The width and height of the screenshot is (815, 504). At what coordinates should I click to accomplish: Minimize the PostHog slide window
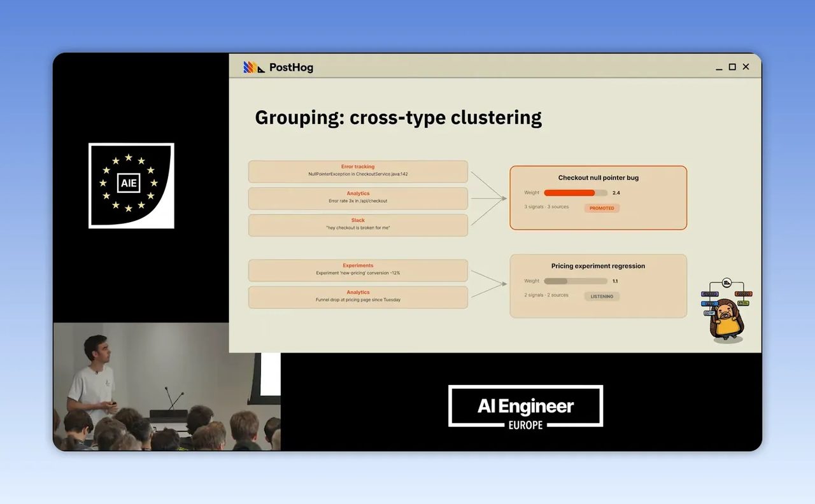click(719, 67)
